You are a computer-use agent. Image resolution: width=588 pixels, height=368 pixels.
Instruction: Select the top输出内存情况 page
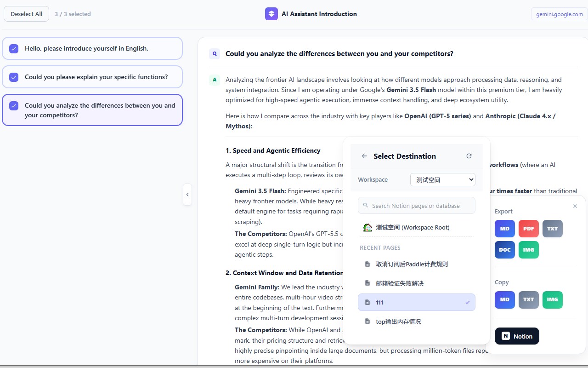coord(416,322)
